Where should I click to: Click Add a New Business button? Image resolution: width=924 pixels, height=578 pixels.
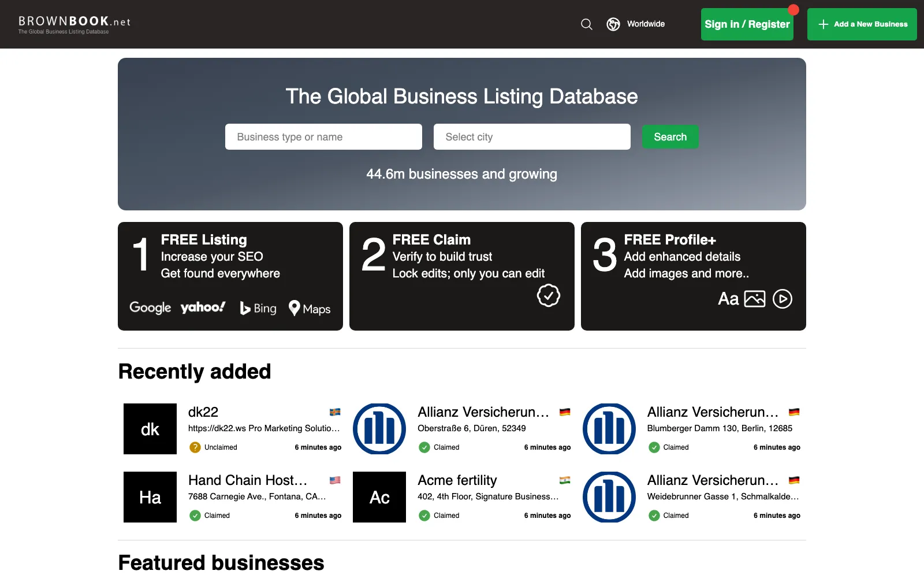pos(862,24)
